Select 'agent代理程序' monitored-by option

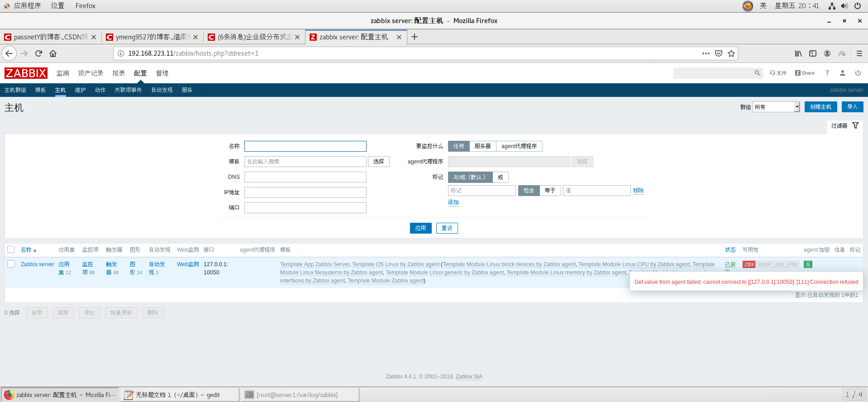[519, 146]
